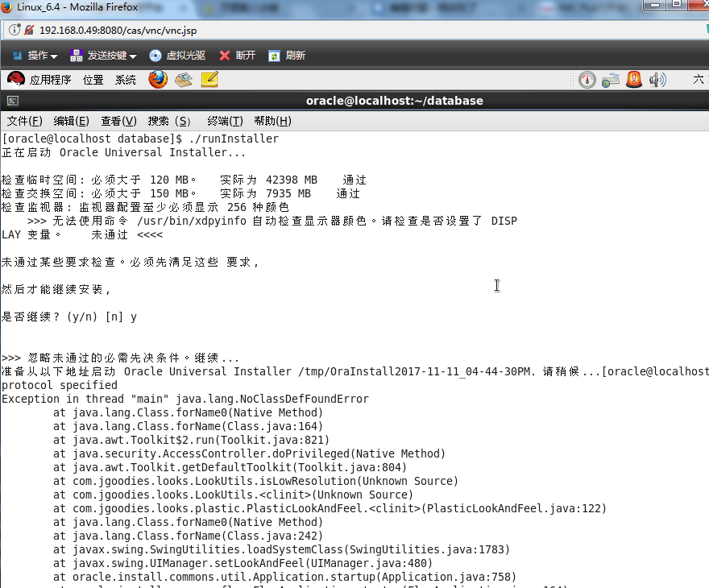Click the 断开 disconnect button
The image size is (709, 588).
point(238,56)
